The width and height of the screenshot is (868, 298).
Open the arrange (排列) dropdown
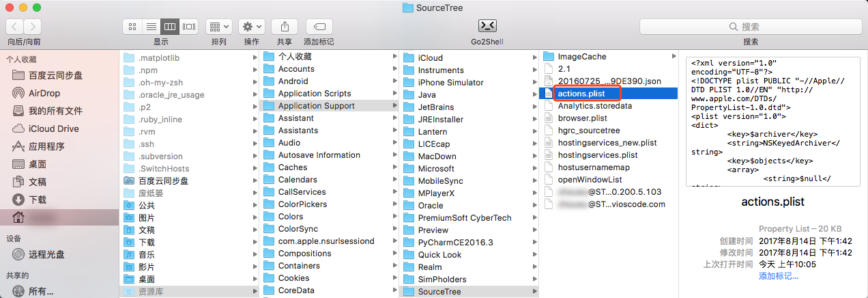[x=219, y=27]
